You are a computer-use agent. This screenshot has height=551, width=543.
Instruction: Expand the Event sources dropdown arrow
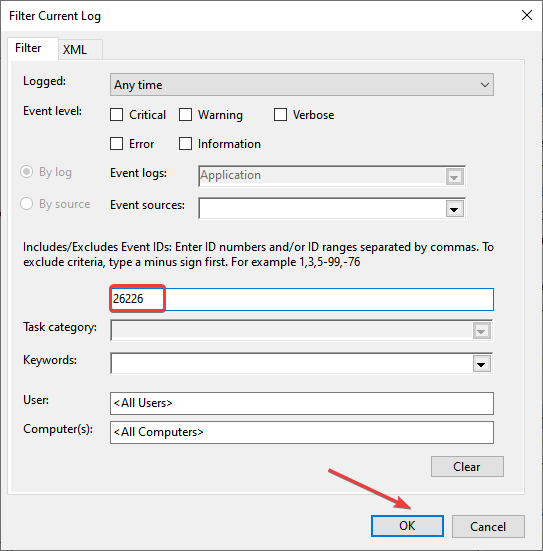[x=454, y=209]
